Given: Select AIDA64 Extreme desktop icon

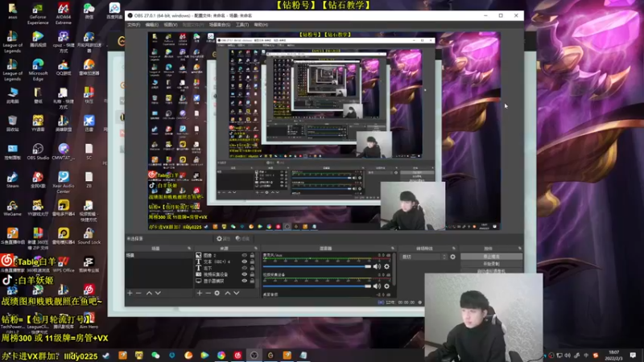Looking at the screenshot, I should [64, 14].
